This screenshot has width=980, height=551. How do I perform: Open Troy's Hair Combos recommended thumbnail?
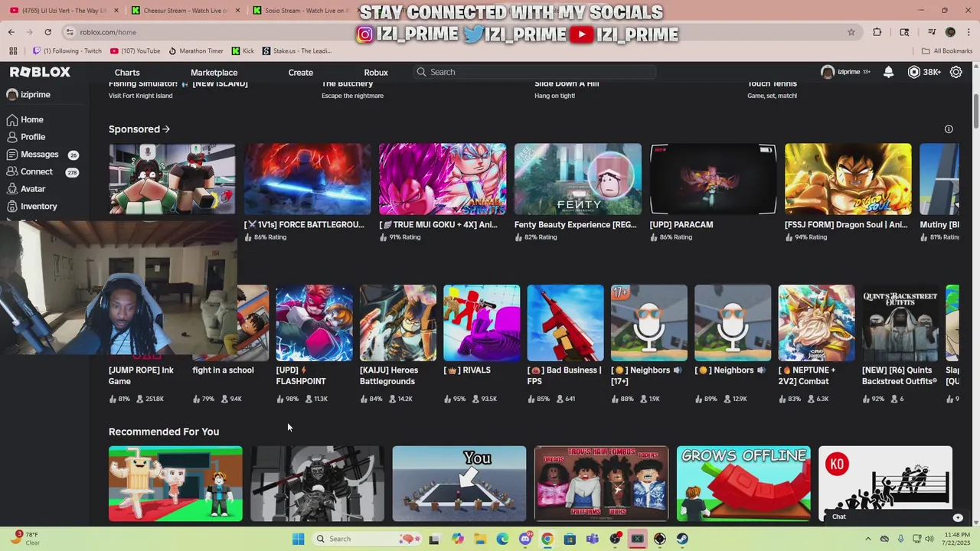[601, 484]
